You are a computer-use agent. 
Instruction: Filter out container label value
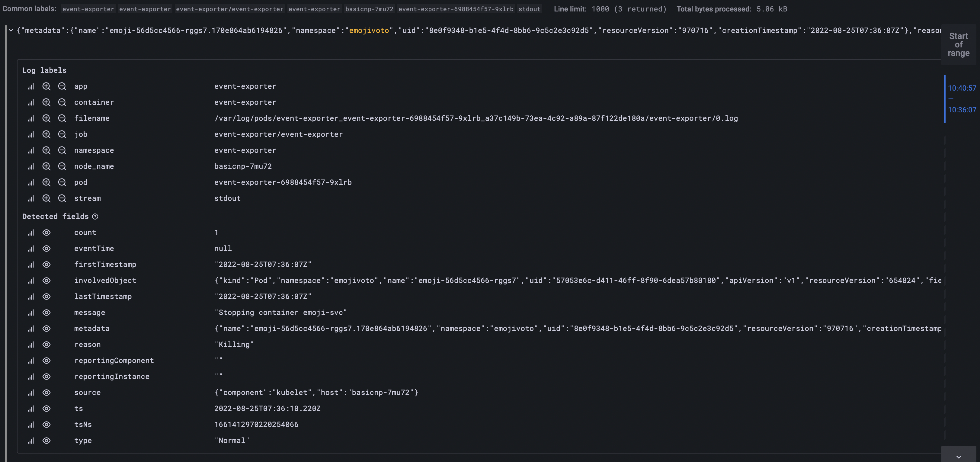click(x=62, y=102)
